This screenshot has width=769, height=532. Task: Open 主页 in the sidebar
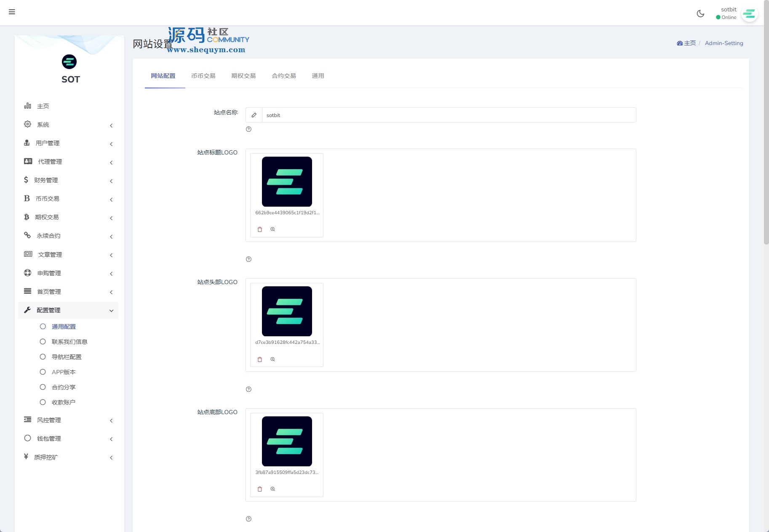point(43,106)
